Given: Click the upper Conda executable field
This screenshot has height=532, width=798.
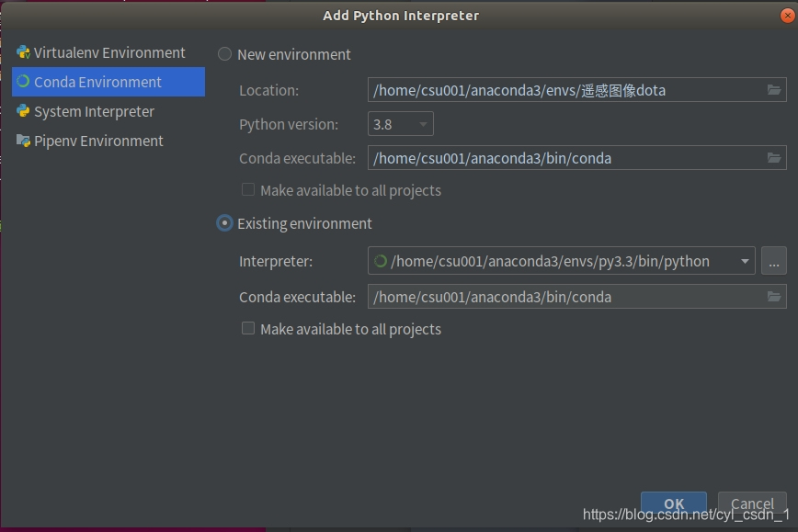Looking at the screenshot, I should click(x=577, y=158).
